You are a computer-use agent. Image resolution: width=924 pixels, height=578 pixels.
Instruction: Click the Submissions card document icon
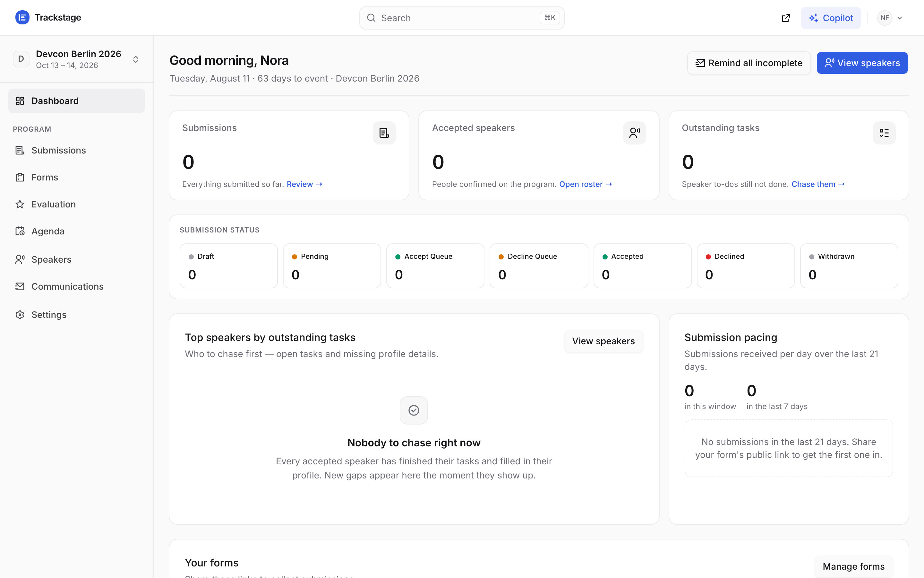pyautogui.click(x=384, y=133)
